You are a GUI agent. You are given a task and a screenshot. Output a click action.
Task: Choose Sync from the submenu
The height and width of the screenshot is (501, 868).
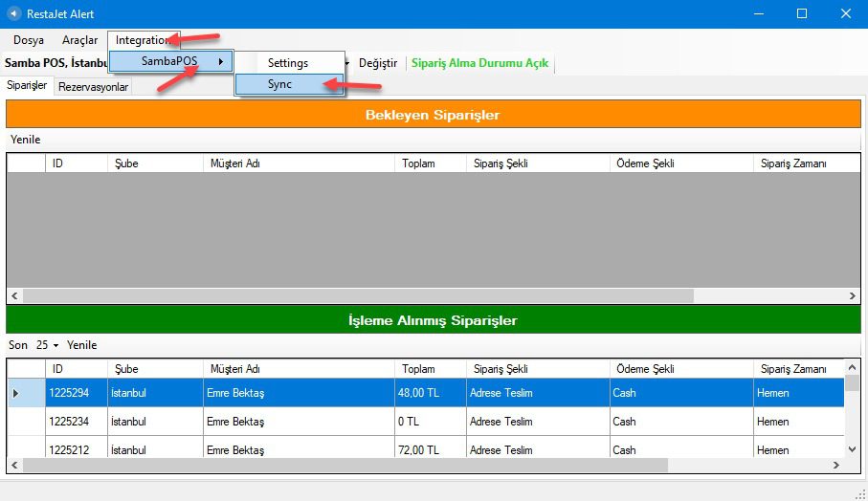point(280,84)
